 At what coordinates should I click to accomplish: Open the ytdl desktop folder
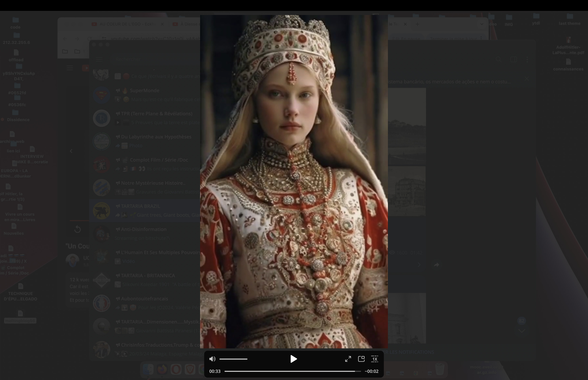[x=536, y=19]
